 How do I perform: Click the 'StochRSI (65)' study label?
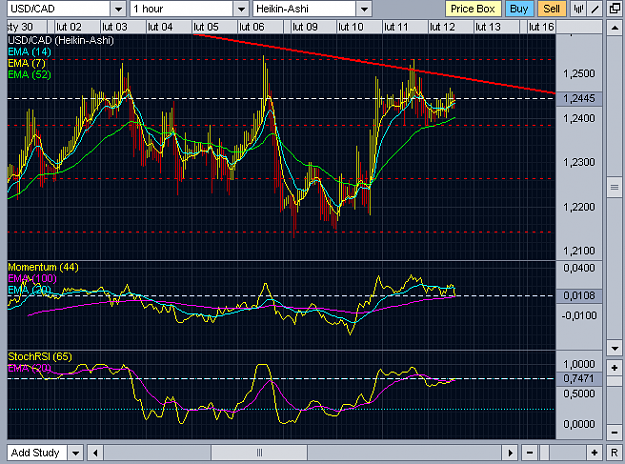(40, 356)
